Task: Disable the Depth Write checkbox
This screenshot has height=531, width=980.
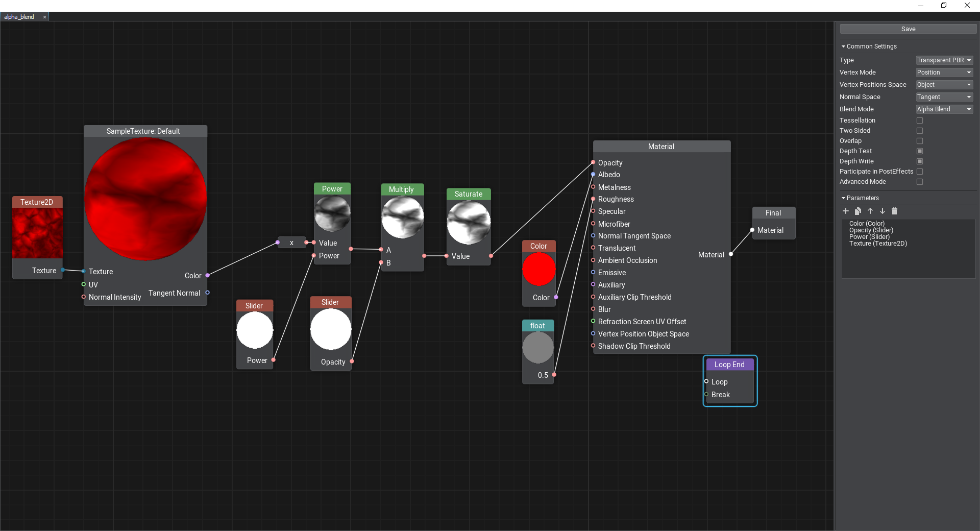Action: coord(920,161)
